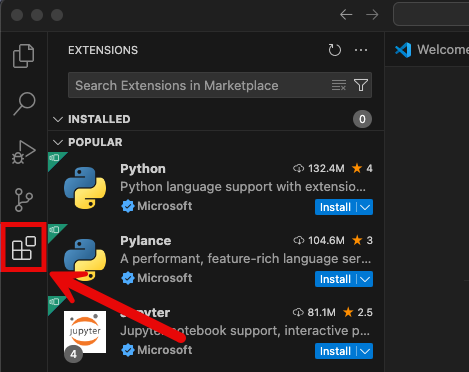Click Pylance's star rating 3
The height and width of the screenshot is (372, 469).
click(x=362, y=241)
